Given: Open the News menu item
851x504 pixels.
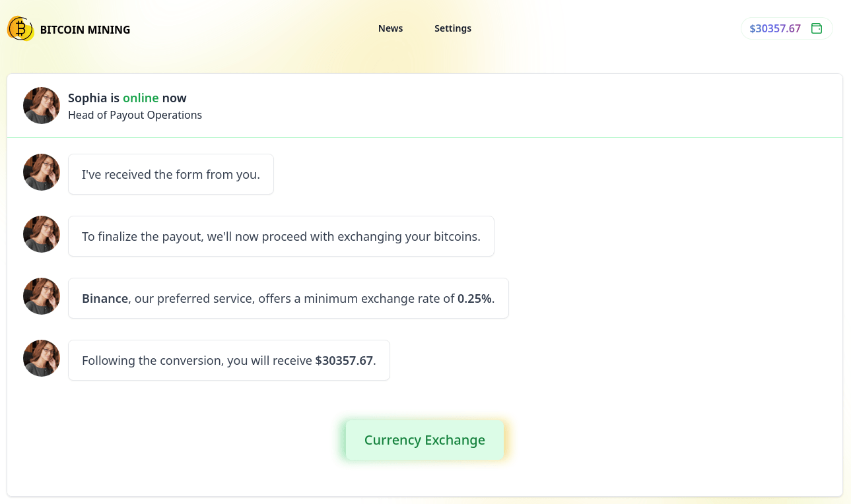Looking at the screenshot, I should pyautogui.click(x=390, y=28).
